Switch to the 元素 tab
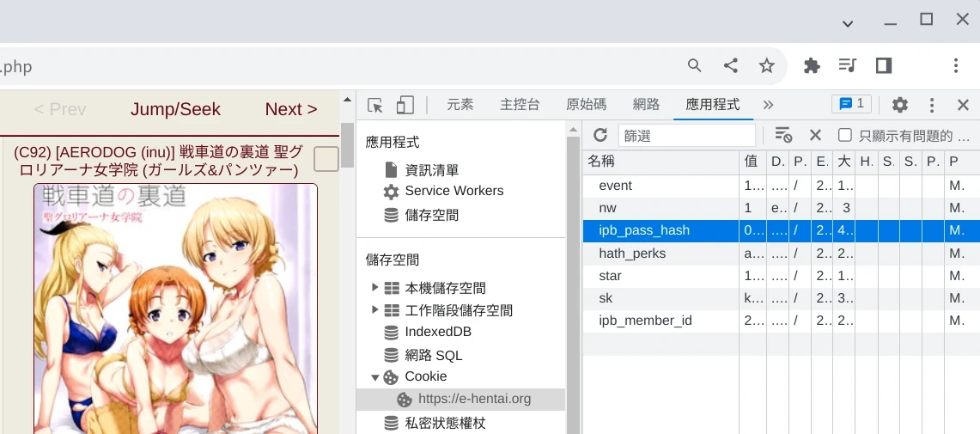The width and height of the screenshot is (980, 434). 460,105
